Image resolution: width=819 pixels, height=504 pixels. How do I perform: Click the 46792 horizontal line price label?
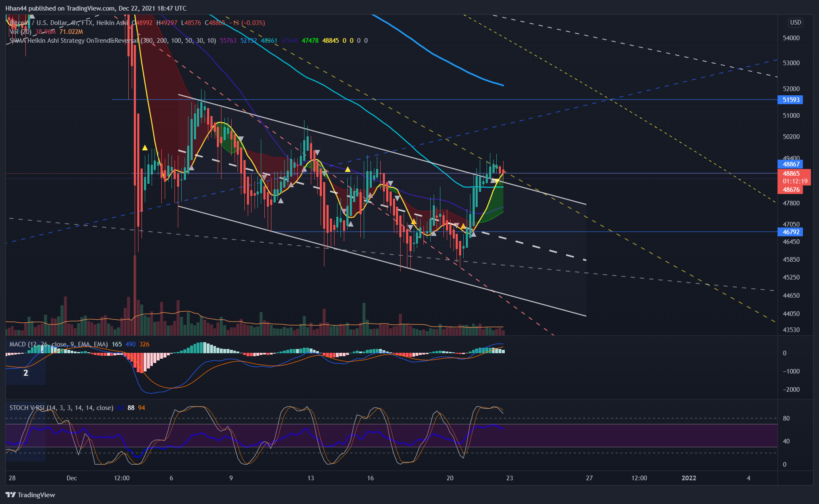(790, 232)
